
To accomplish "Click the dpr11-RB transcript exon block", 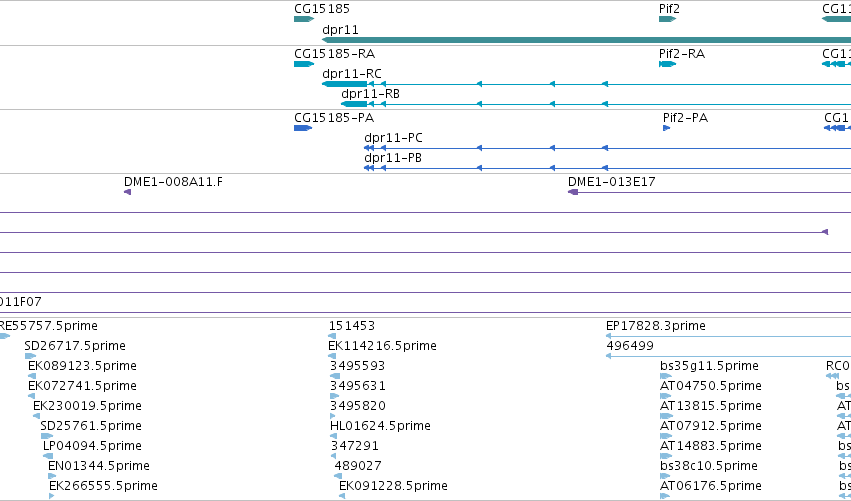I will point(354,104).
